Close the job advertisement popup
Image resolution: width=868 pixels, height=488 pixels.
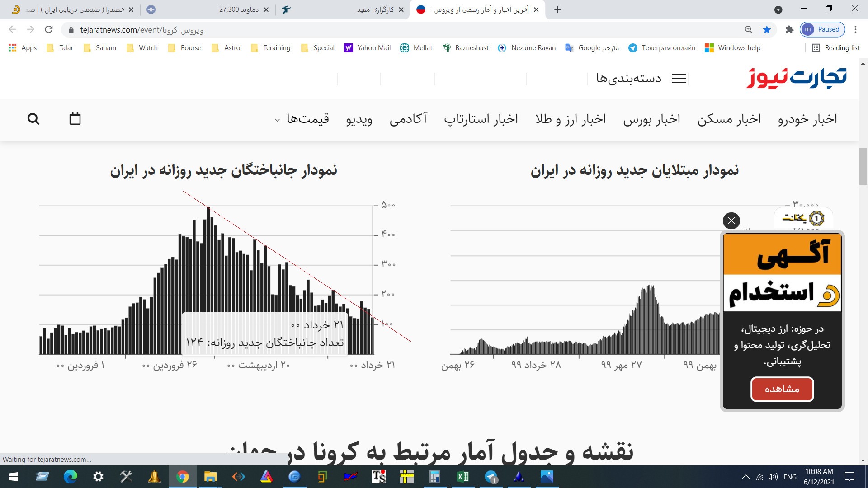coord(731,221)
